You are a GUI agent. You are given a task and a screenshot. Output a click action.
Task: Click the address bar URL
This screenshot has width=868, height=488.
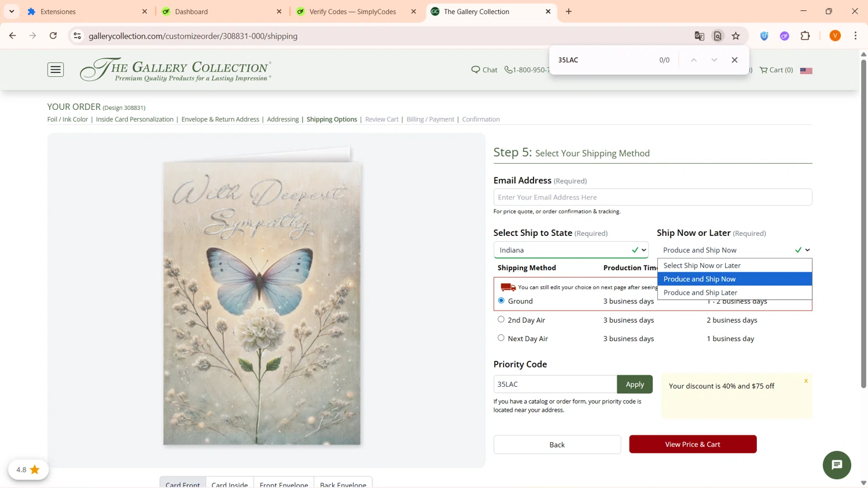pos(193,36)
